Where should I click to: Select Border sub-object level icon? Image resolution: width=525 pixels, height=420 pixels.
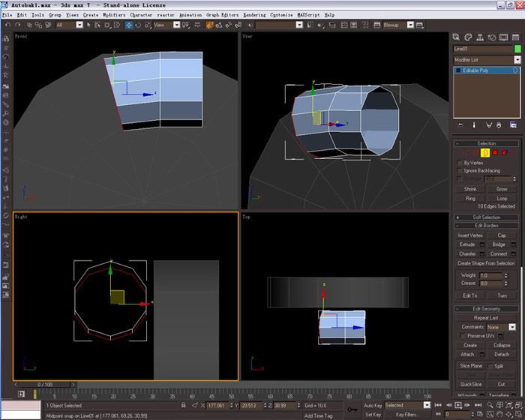point(485,153)
